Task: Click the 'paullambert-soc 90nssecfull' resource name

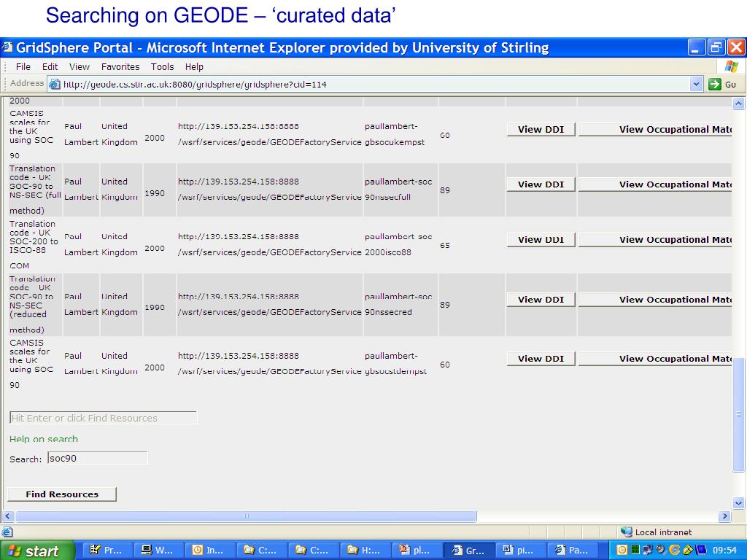Action: click(x=398, y=189)
